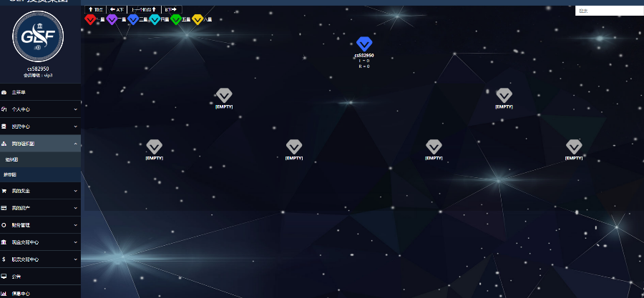Click inside the search input field
644x298 pixels.
[610, 11]
